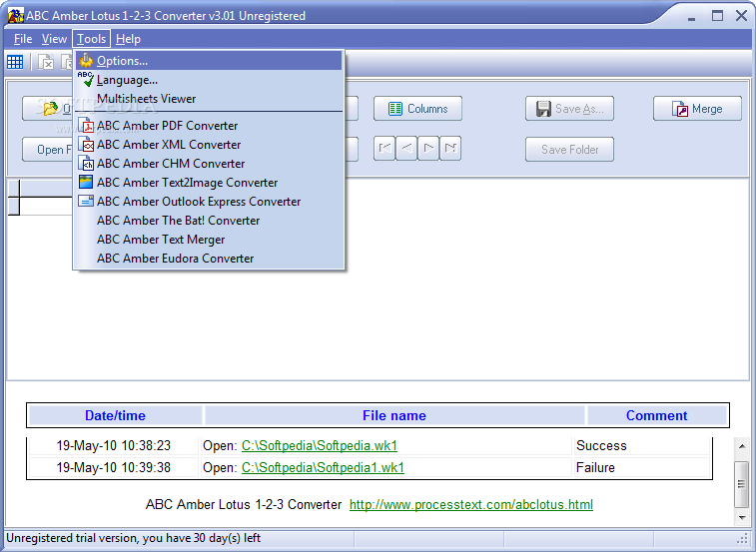
Task: Select ABC Amber Outlook Express Converter entry
Action: pyautogui.click(x=209, y=202)
